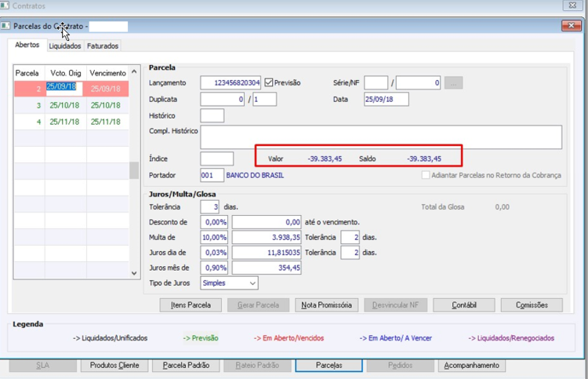Open the Tipo de Juros dropdown

(x=229, y=283)
